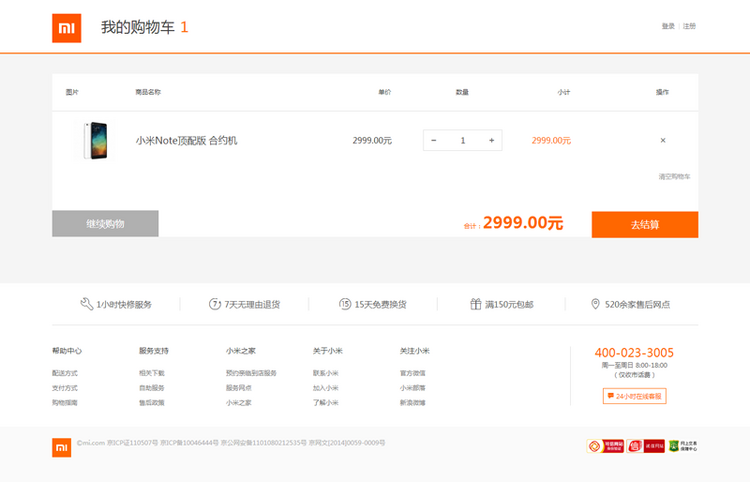The height and width of the screenshot is (482, 750).
Task: Click the 15-day icon beside 15天免费换货
Action: click(x=345, y=304)
